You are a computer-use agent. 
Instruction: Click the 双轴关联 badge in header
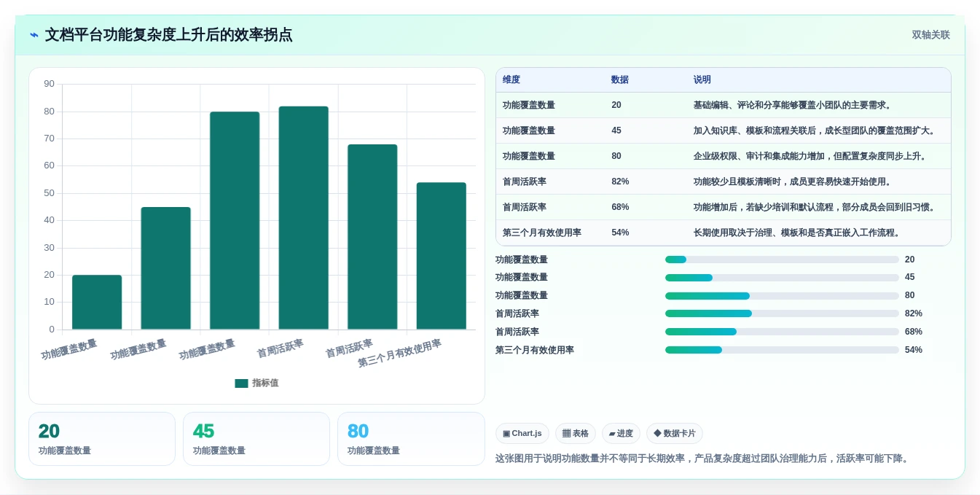click(x=930, y=35)
